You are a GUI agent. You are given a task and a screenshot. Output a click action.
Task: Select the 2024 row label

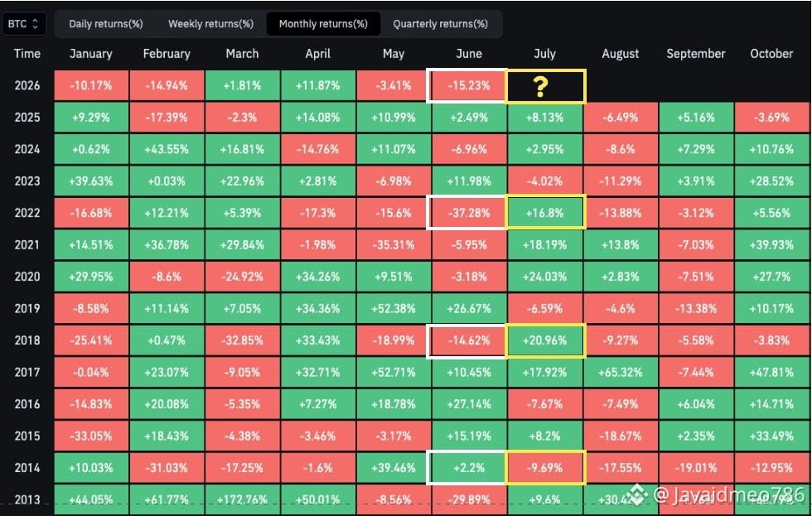[27, 149]
